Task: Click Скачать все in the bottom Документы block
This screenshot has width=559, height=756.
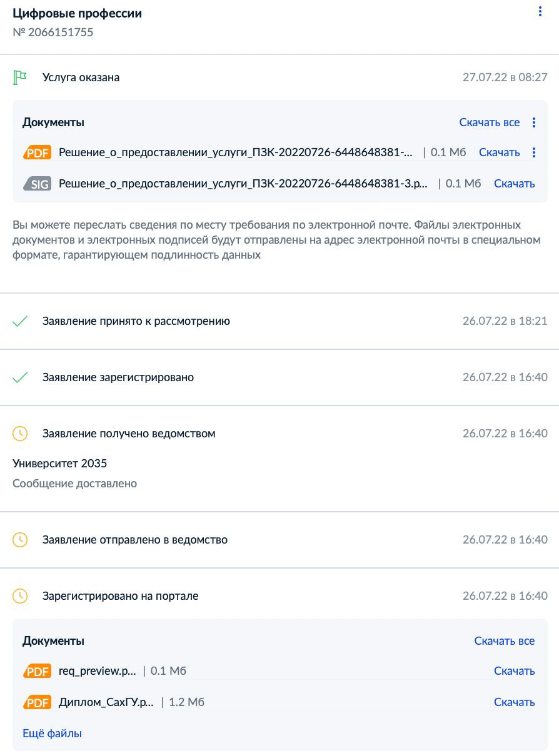Action: click(505, 640)
